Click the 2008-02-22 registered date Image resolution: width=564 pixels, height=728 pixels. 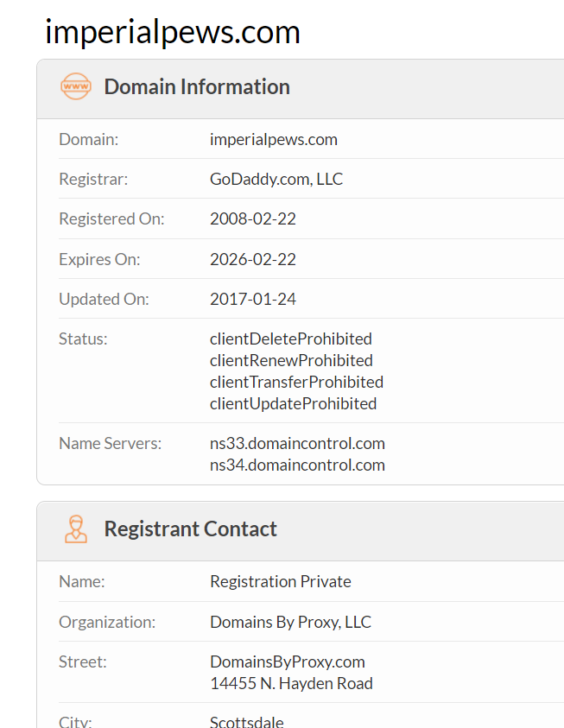click(x=252, y=219)
